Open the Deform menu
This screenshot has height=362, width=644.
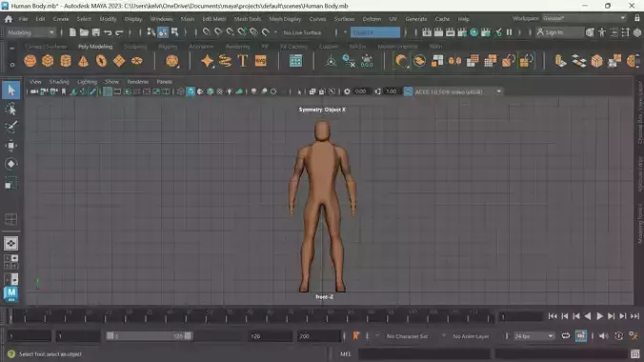tap(372, 19)
